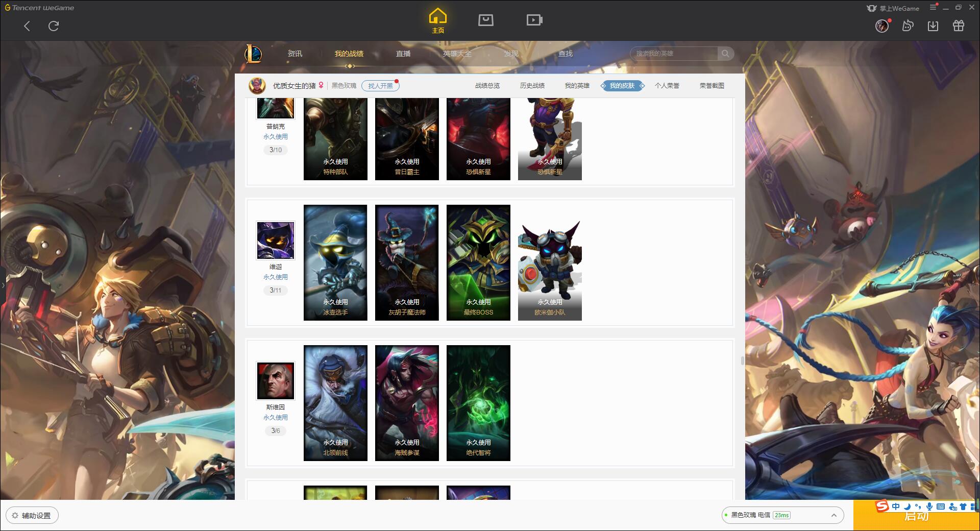Click the orange 启动 launch button
This screenshot has height=531, width=980.
916,516
